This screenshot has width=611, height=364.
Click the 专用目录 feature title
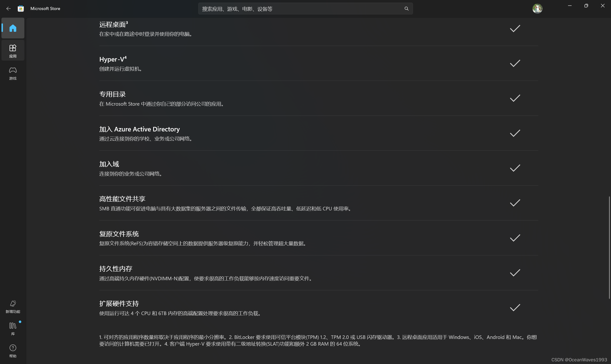(112, 94)
